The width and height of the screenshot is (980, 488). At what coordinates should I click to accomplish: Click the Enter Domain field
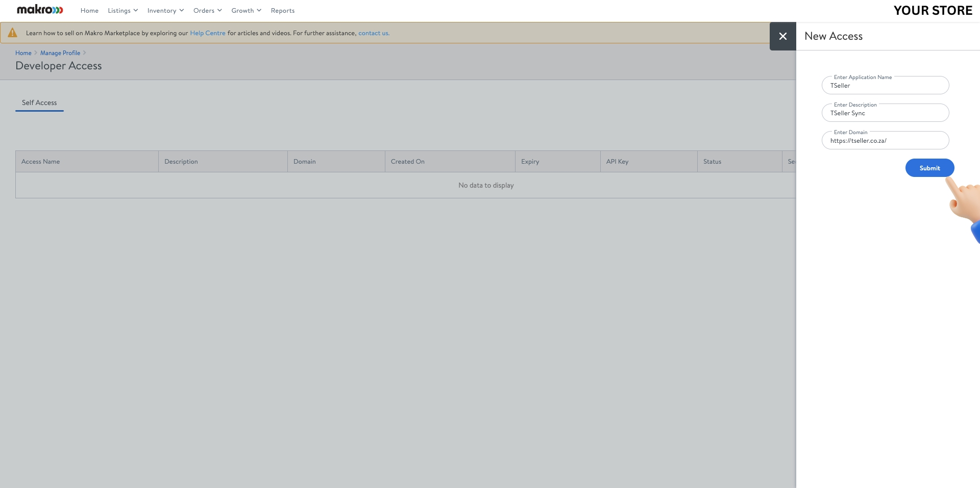(x=885, y=140)
